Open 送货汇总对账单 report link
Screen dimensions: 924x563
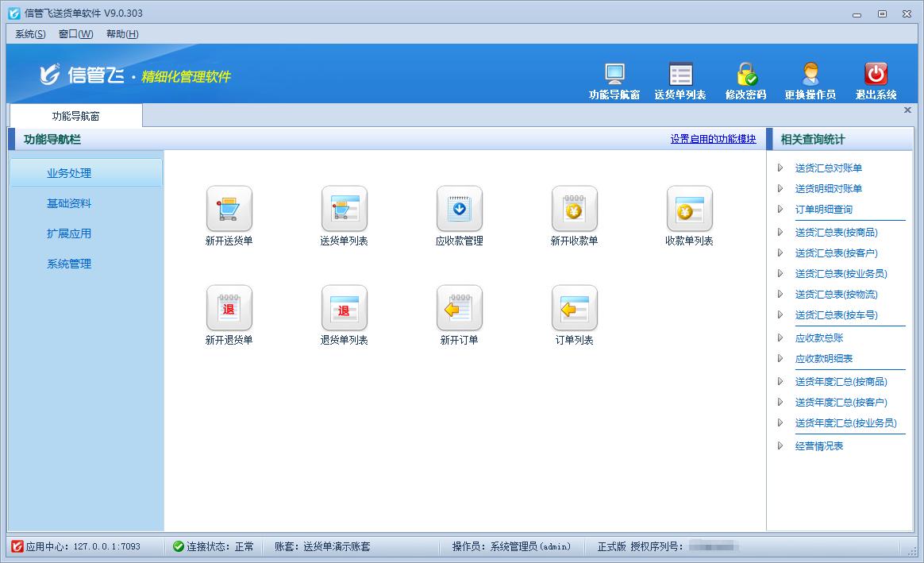point(829,168)
